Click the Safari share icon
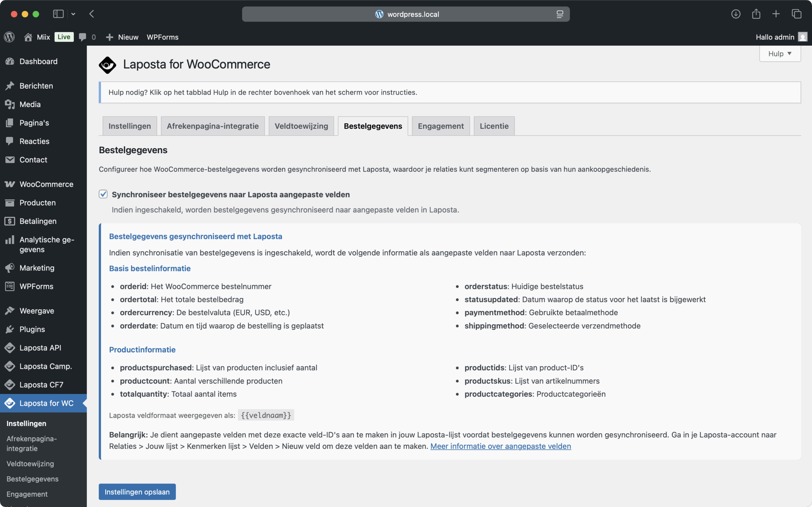 tap(756, 14)
